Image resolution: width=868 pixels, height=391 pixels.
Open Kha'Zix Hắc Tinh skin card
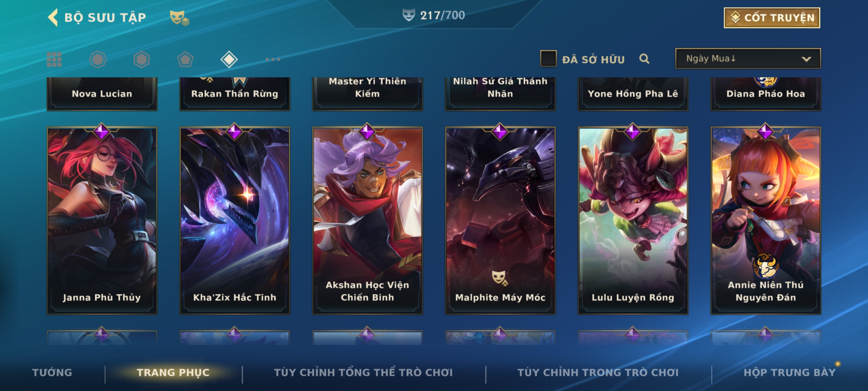coord(235,220)
